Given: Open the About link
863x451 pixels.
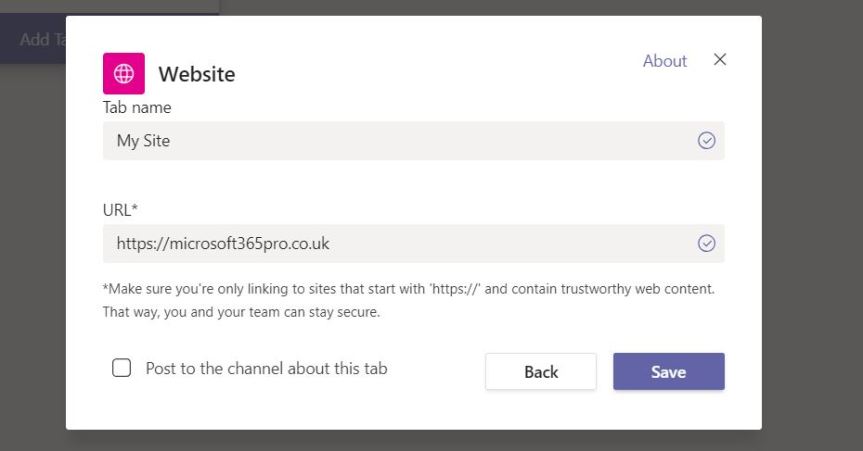Looking at the screenshot, I should (x=664, y=61).
